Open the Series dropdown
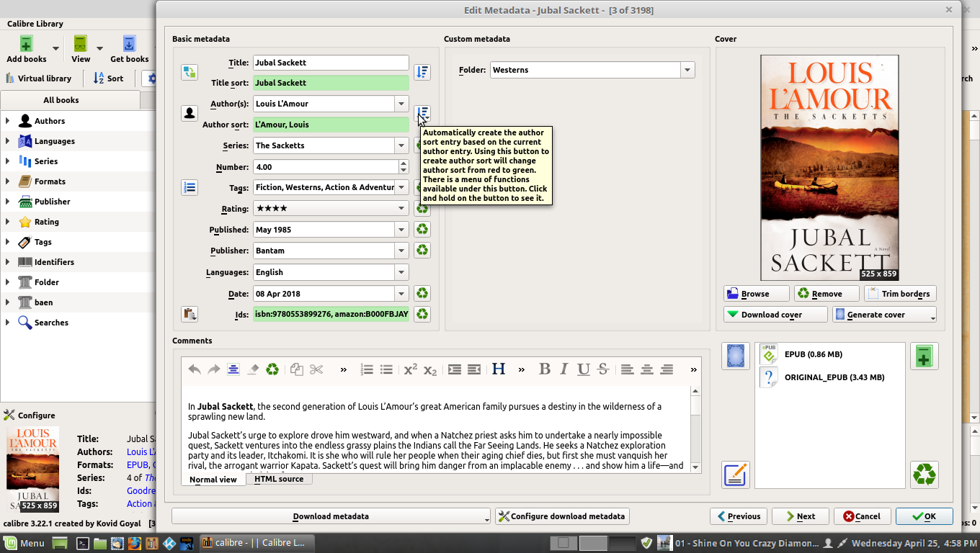This screenshot has height=553, width=980. (x=401, y=145)
